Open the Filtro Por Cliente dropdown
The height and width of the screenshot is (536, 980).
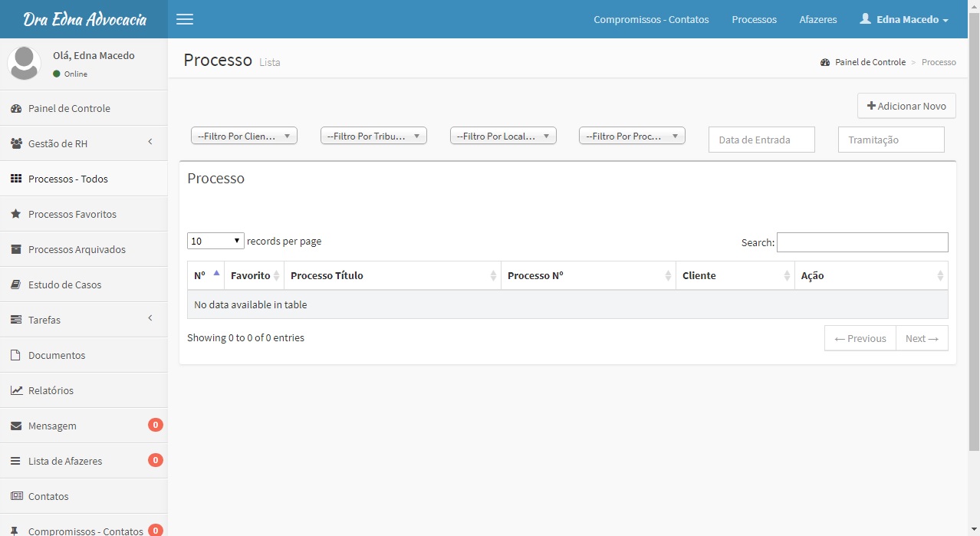(244, 136)
